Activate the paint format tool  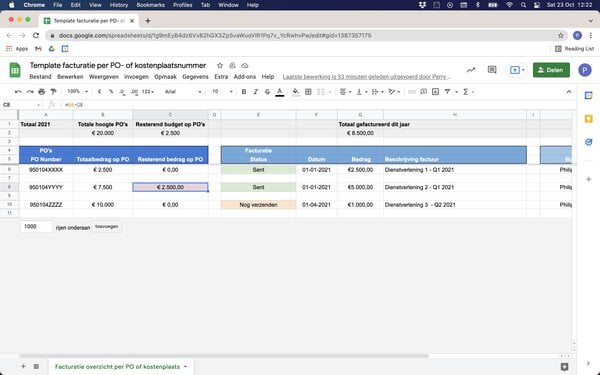tap(54, 92)
